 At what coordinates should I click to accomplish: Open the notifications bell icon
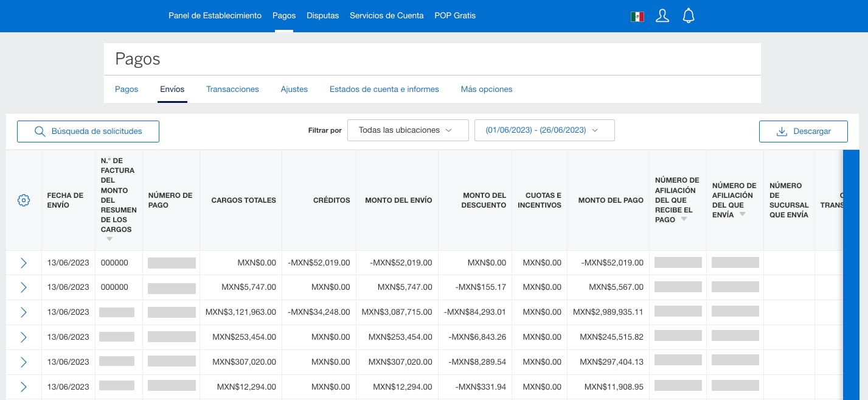[x=688, y=16]
